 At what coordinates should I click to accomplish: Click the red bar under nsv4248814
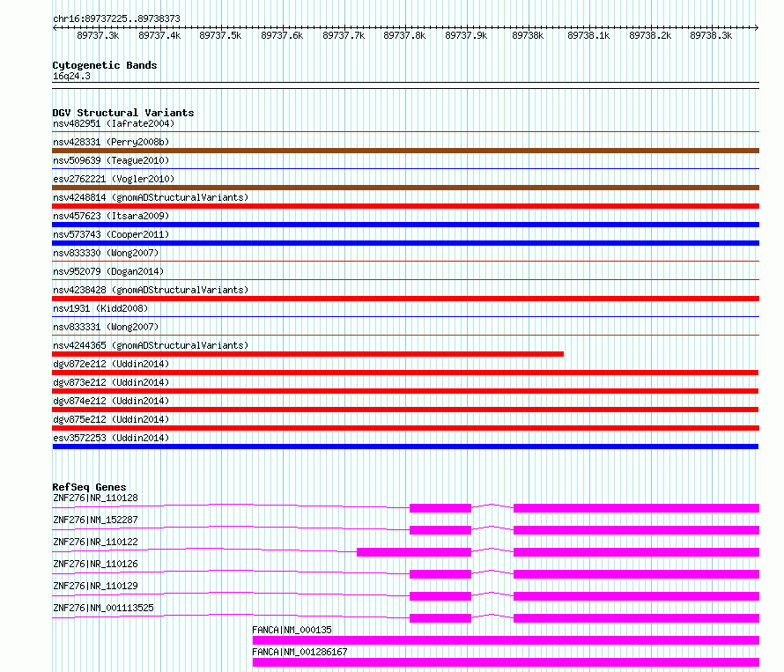click(405, 206)
